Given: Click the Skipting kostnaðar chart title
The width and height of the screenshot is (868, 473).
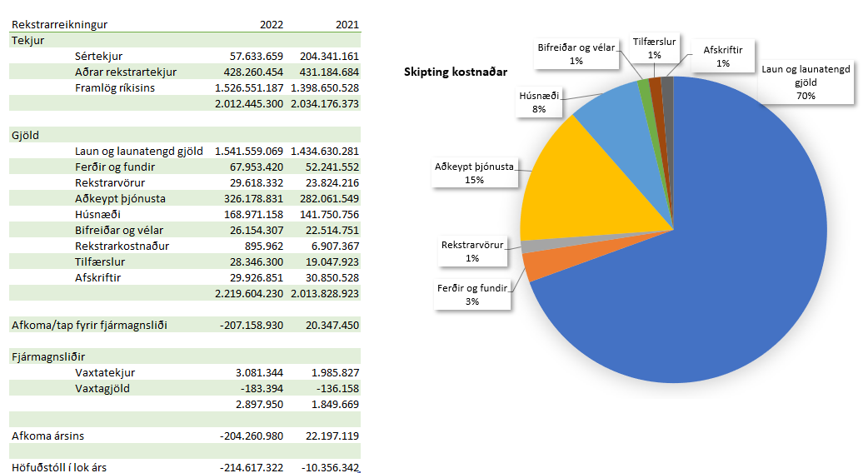Looking at the screenshot, I should [456, 72].
